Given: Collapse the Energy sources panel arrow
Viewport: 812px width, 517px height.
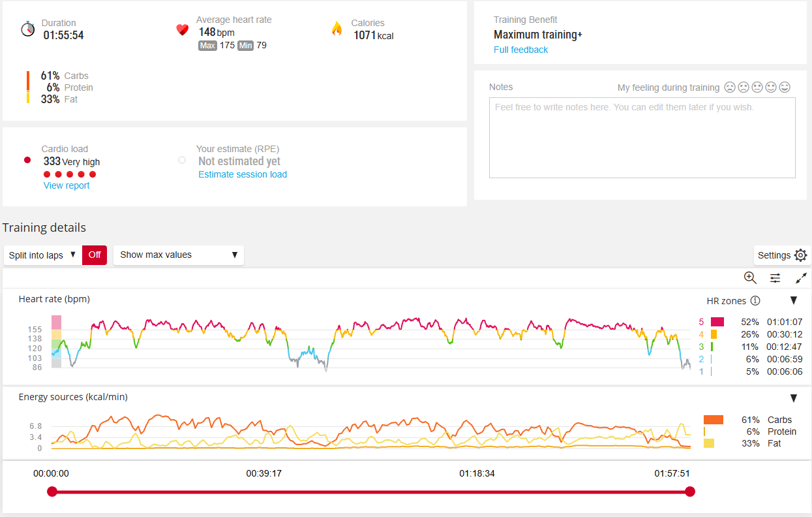Looking at the screenshot, I should point(794,398).
